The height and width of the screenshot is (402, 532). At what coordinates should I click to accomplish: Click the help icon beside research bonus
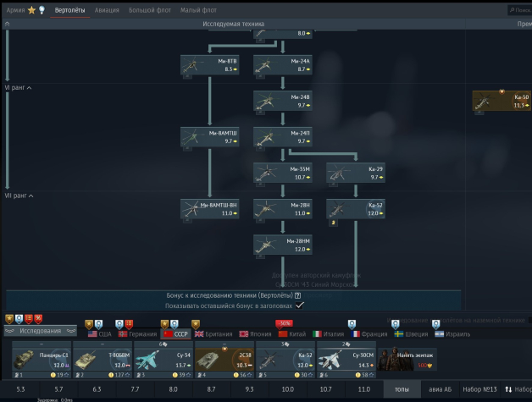(296, 295)
